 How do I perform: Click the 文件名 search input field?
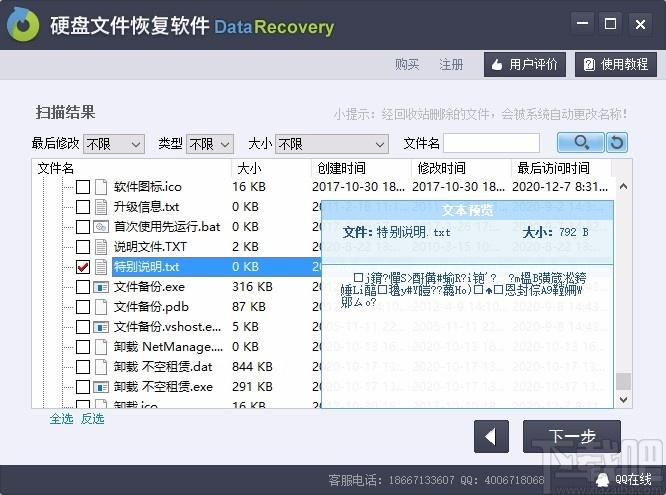pyautogui.click(x=491, y=143)
